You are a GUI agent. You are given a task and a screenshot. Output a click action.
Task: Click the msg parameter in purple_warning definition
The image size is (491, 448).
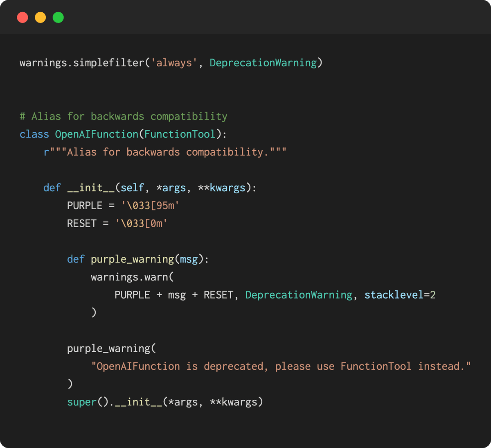189,259
